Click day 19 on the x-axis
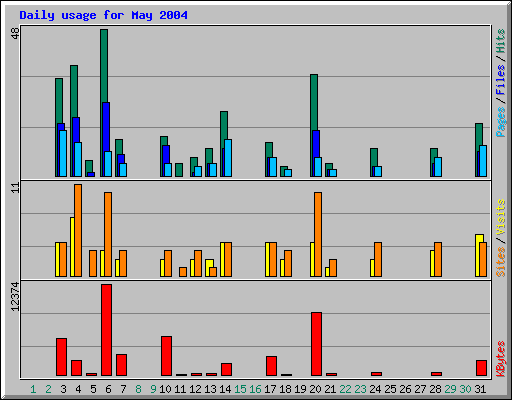The height and width of the screenshot is (400, 512). click(x=300, y=389)
